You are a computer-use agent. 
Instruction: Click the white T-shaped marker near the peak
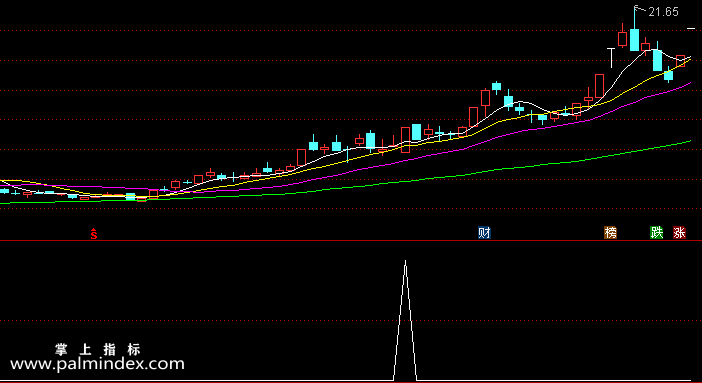[612, 57]
